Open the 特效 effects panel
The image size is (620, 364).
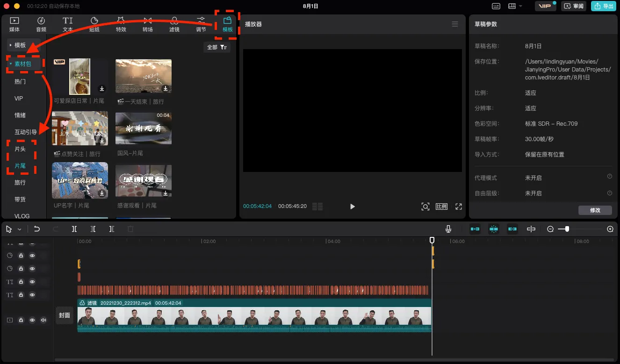(121, 24)
